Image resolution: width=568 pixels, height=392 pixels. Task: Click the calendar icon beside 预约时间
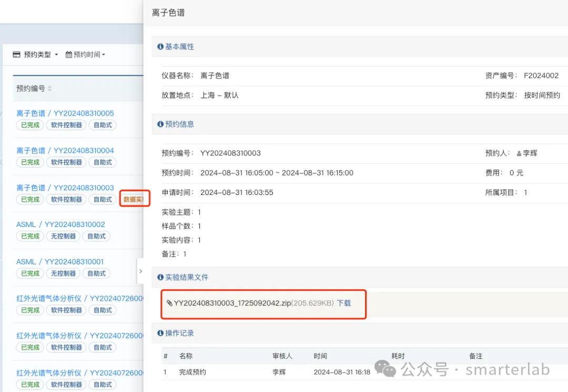pos(69,55)
